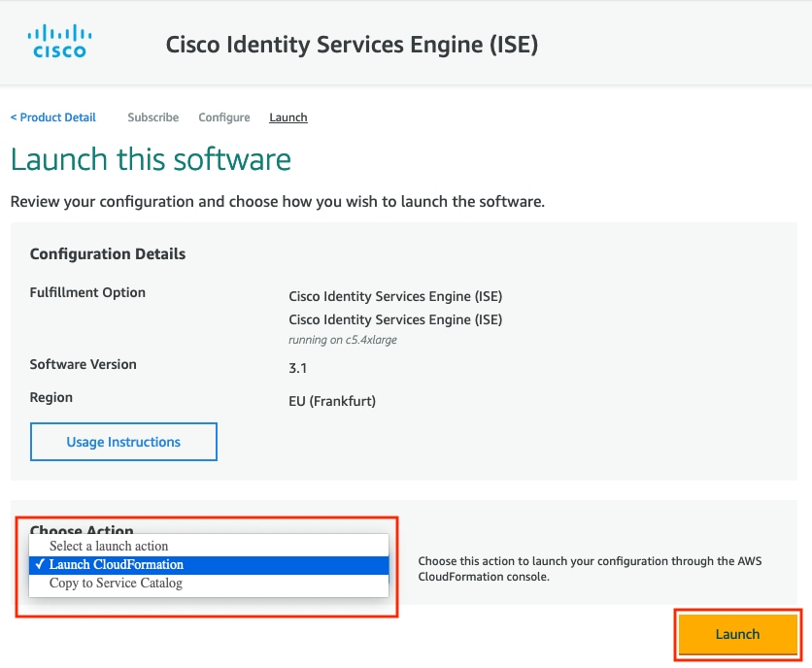The image size is (812, 668).
Task: Click the Software Version label
Action: 83,364
